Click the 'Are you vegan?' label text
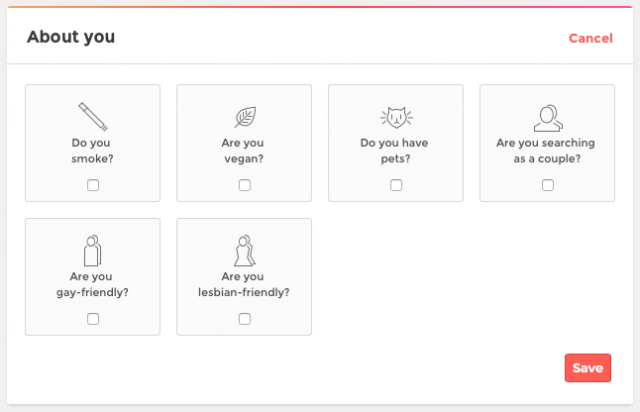Screen dimensions: 640x412 point(244,150)
